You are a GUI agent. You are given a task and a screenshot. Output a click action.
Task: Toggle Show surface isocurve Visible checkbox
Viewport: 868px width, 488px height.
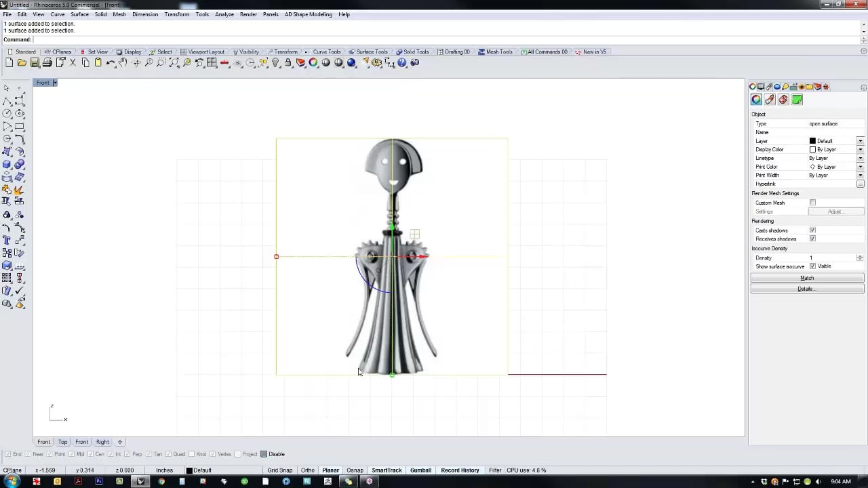point(812,266)
